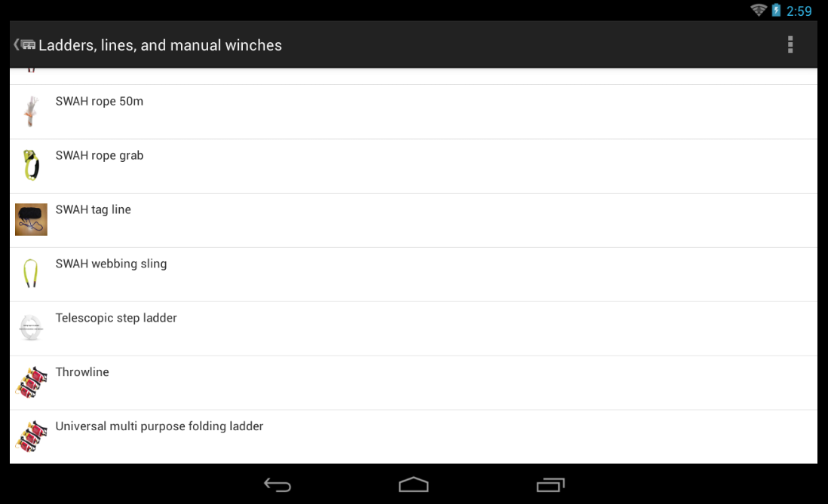The image size is (828, 504).
Task: Open SWAH tag line details
Action: [413, 221]
